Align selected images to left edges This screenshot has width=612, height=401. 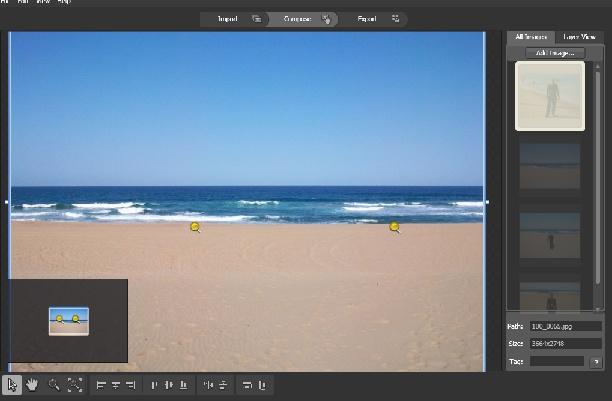click(x=101, y=385)
